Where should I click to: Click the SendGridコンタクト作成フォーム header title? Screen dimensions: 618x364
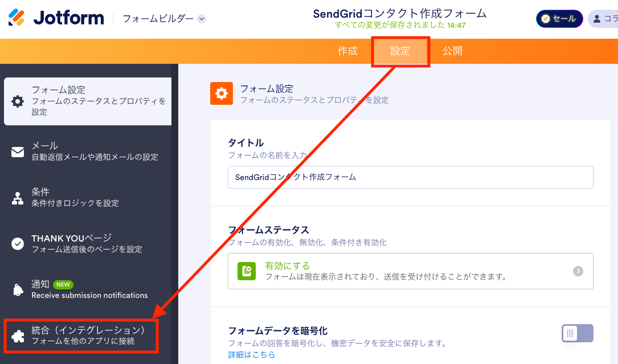pyautogui.click(x=400, y=14)
